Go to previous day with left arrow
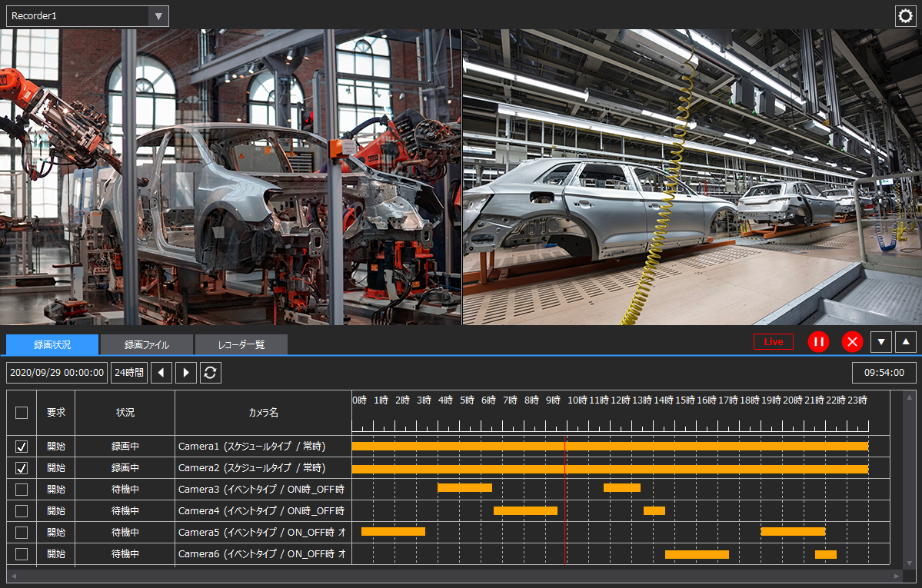922x588 pixels. 162,373
